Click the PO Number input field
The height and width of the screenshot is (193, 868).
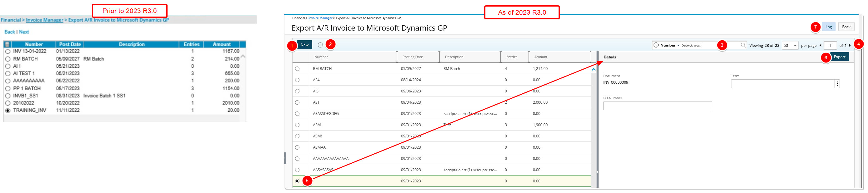[657, 106]
